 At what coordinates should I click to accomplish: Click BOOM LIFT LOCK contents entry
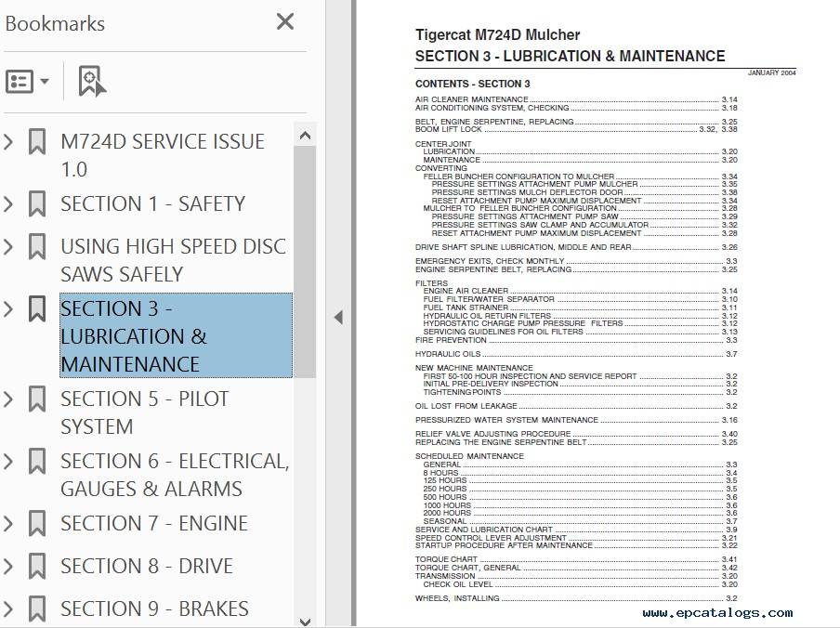576,129
